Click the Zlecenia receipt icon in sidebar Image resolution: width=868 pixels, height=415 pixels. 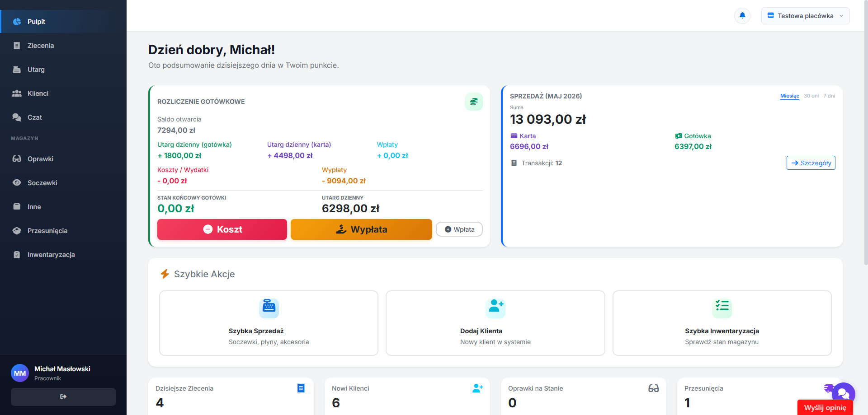[x=17, y=46]
